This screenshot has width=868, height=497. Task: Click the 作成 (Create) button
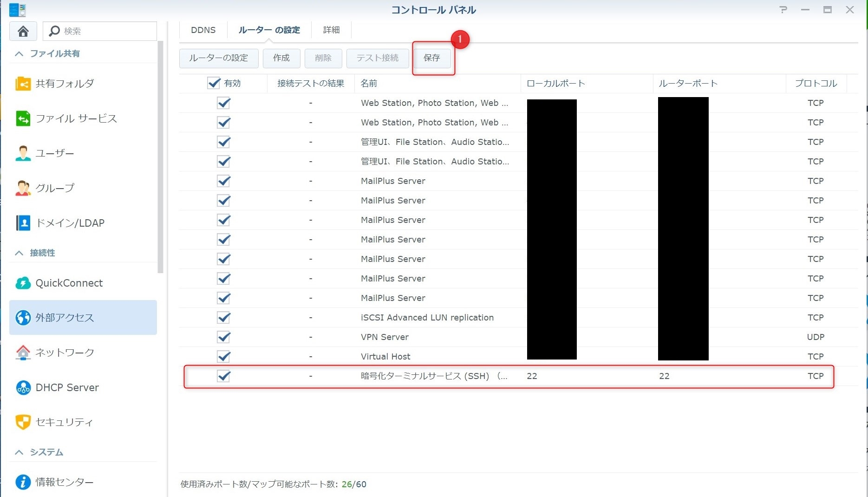281,58
